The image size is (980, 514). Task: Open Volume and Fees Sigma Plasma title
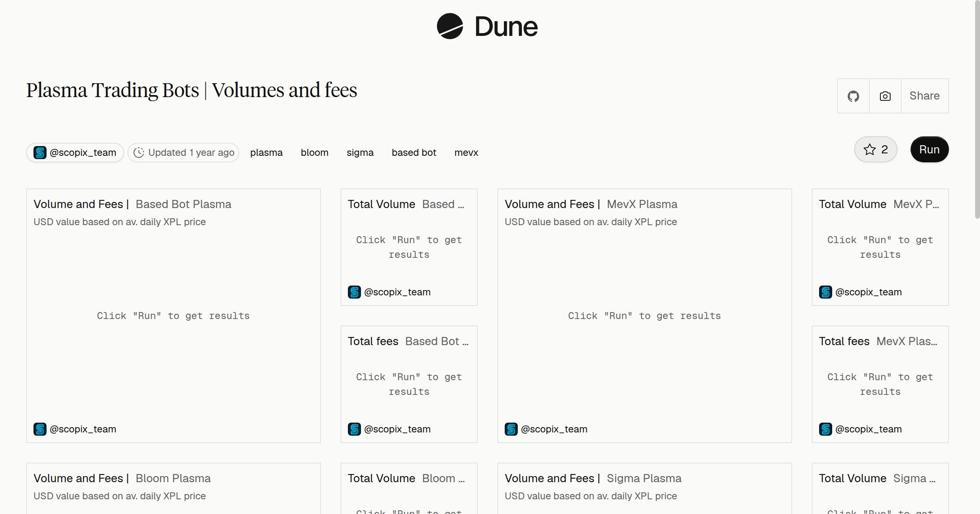(x=593, y=478)
